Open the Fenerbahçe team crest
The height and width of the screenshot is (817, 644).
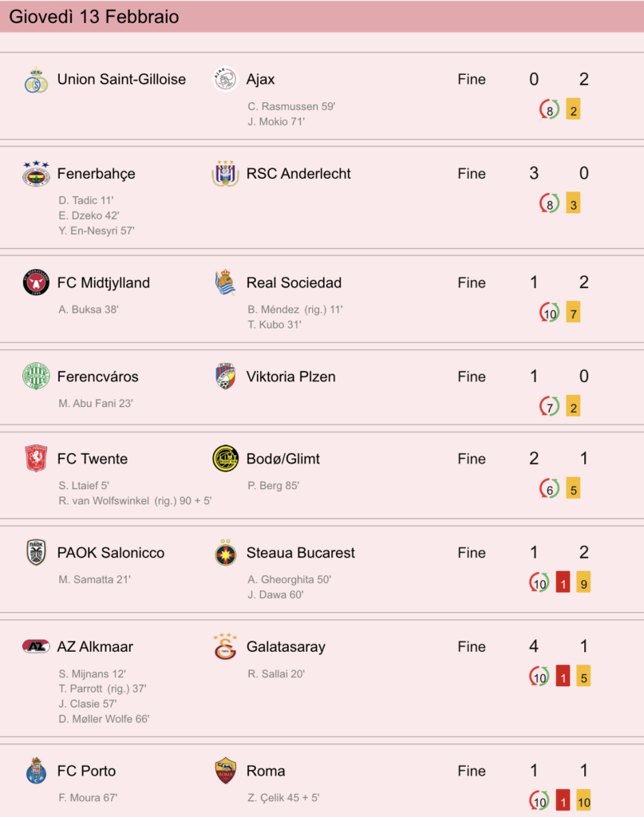tap(36, 173)
